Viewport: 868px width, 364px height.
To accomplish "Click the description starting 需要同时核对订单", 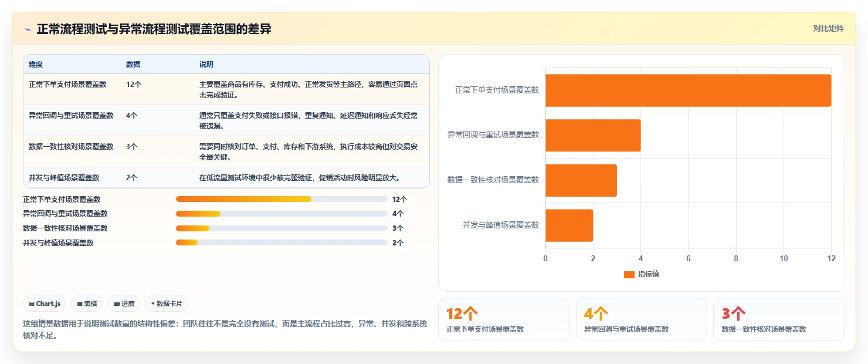I will (309, 151).
